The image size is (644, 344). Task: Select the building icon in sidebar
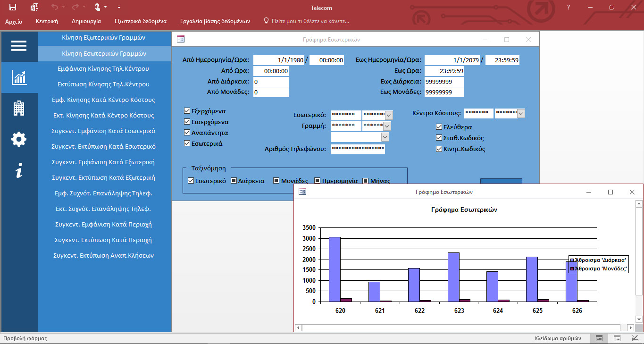click(19, 108)
